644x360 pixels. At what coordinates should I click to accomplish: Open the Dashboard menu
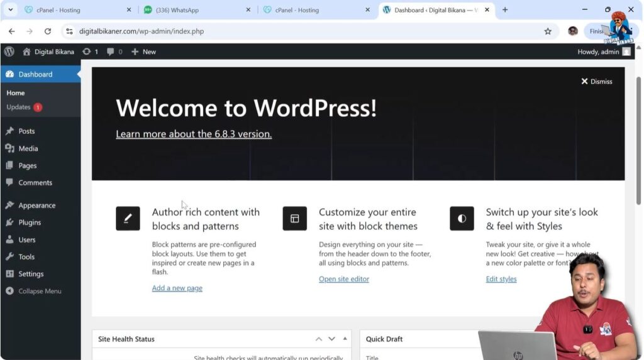point(41,74)
